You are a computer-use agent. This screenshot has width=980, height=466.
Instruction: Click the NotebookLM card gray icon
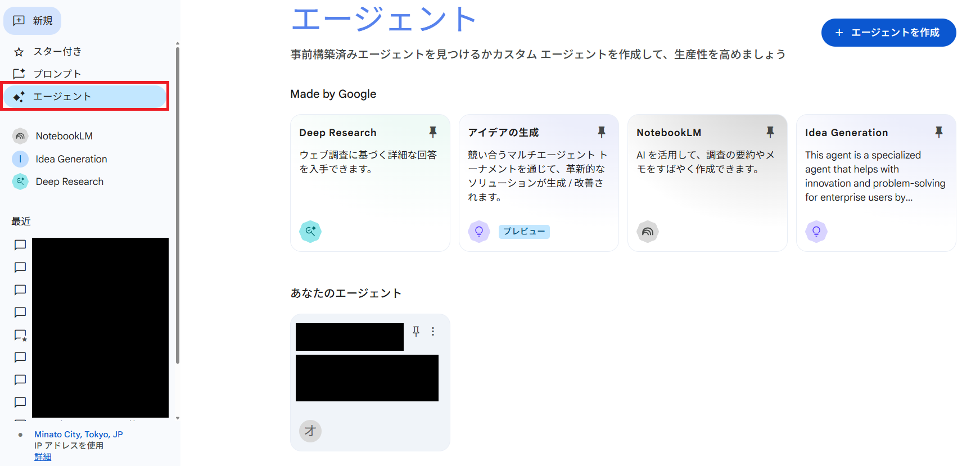(x=648, y=231)
